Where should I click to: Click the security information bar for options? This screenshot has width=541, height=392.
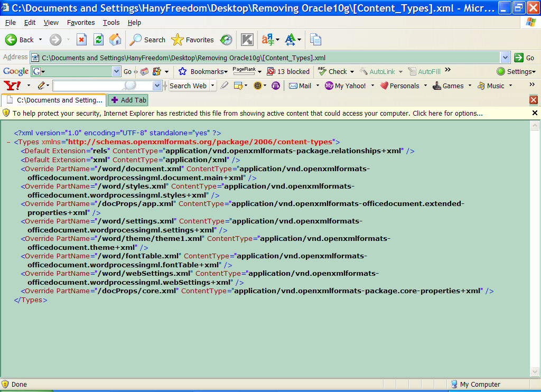pyautogui.click(x=247, y=113)
